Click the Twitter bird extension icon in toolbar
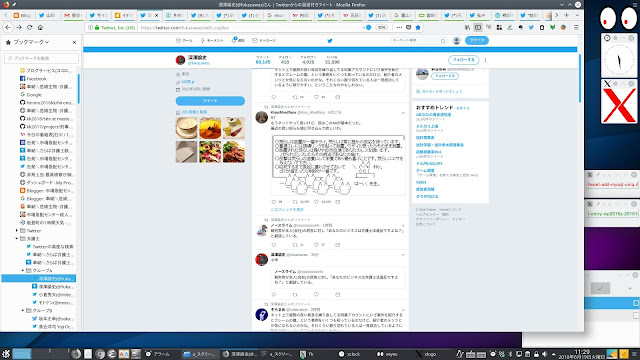The width and height of the screenshot is (640, 360). point(531,27)
